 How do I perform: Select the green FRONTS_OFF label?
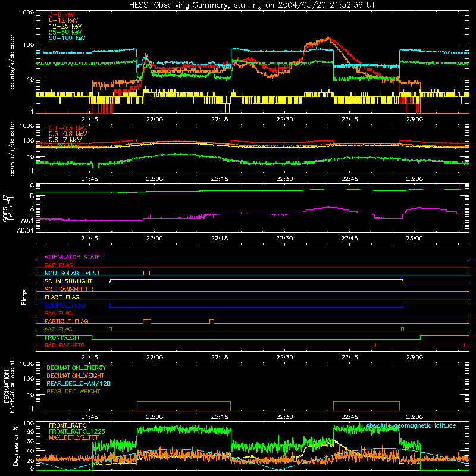pos(62,337)
